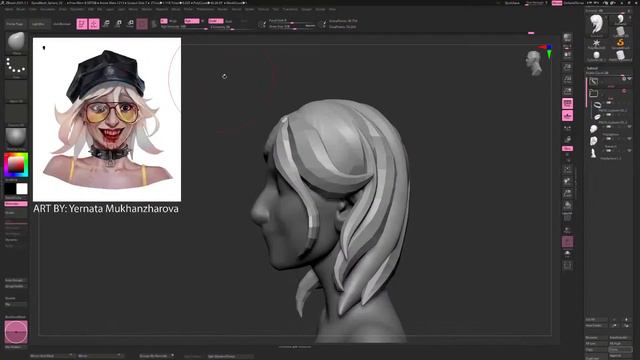
Task: Toggle the pink Menus button top right
Action: coord(557,3)
